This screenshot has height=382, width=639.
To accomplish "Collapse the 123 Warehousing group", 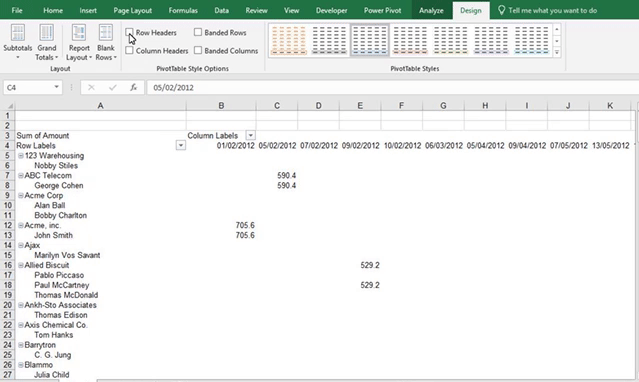I will point(21,155).
